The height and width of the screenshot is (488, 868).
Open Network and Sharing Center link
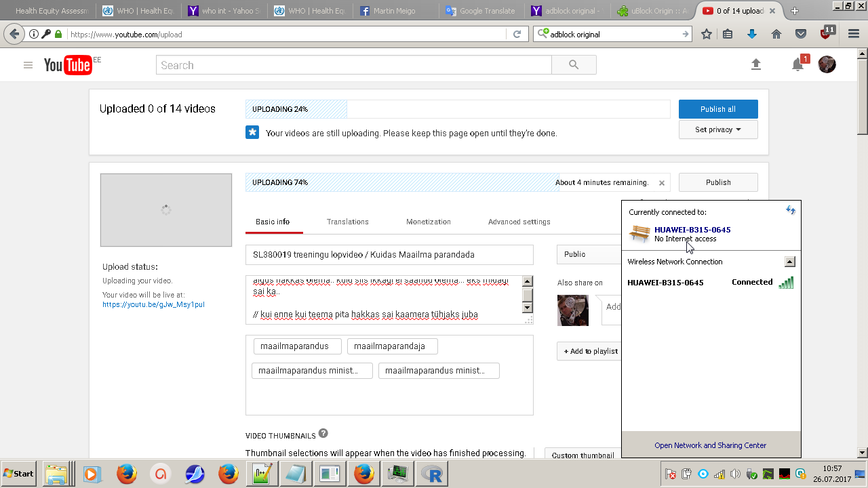[710, 445]
